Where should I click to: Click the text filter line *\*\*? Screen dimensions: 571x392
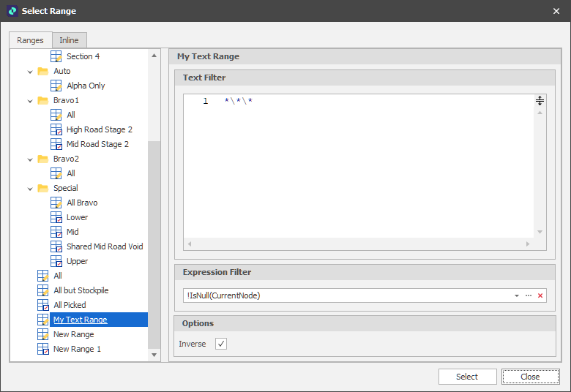click(x=239, y=101)
